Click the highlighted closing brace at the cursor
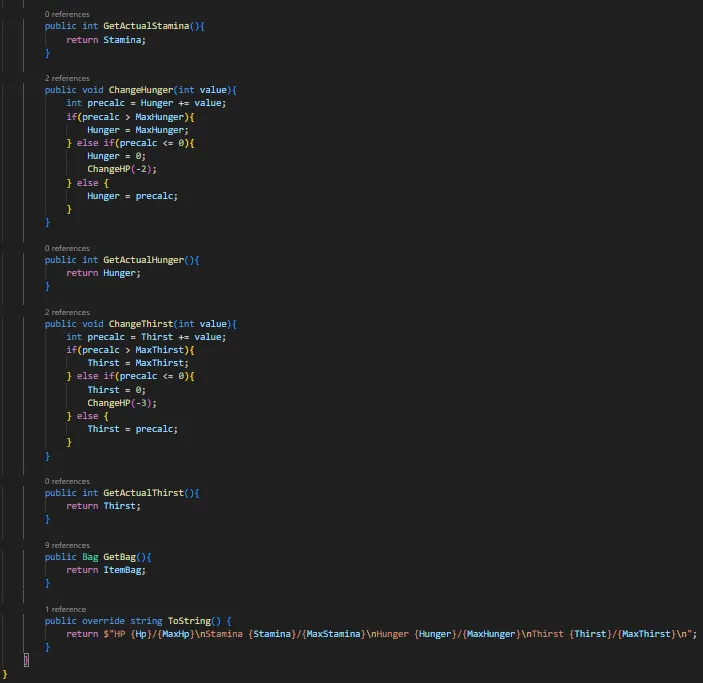 26,660
